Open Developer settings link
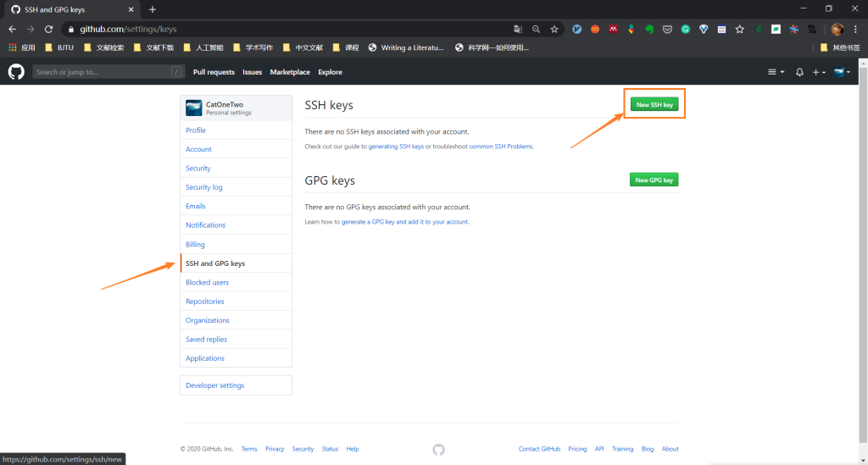Viewport: 868px width, 465px height. coord(236,385)
